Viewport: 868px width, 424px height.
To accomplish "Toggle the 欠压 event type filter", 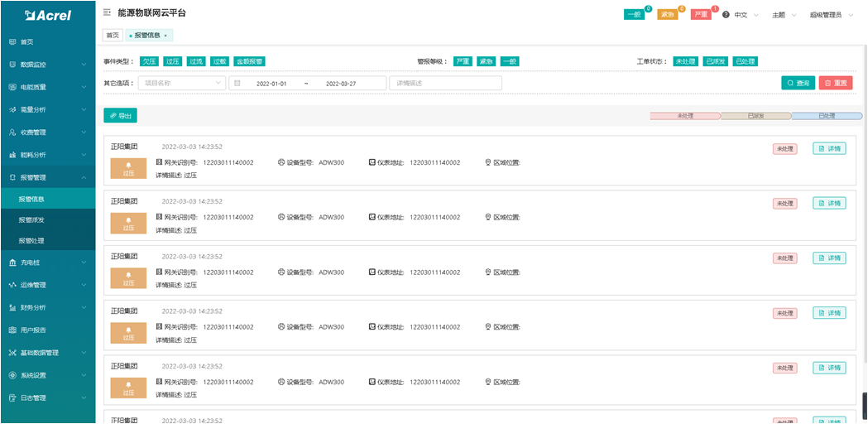I will pos(149,61).
